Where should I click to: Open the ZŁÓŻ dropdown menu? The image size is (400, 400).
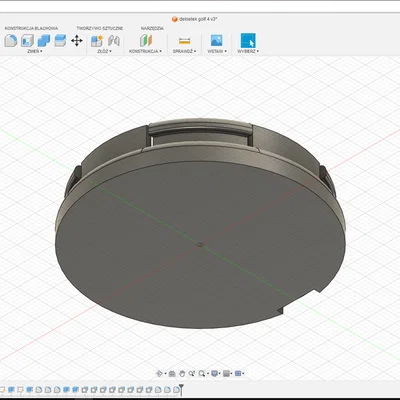pyautogui.click(x=104, y=51)
